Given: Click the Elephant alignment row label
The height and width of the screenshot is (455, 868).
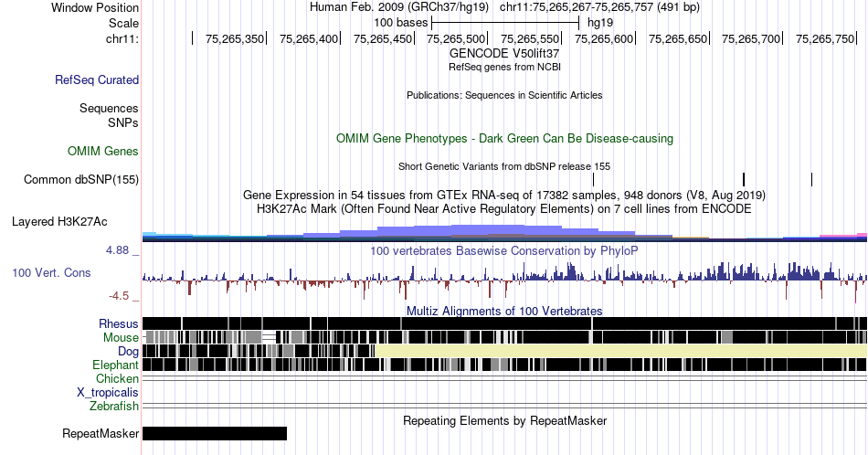Looking at the screenshot, I should click(x=115, y=365).
